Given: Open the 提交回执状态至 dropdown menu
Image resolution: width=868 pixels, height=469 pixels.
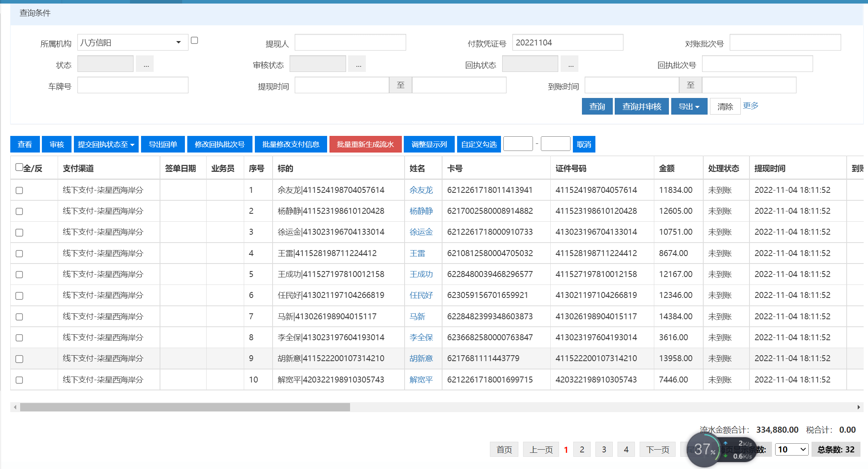Looking at the screenshot, I should point(106,145).
